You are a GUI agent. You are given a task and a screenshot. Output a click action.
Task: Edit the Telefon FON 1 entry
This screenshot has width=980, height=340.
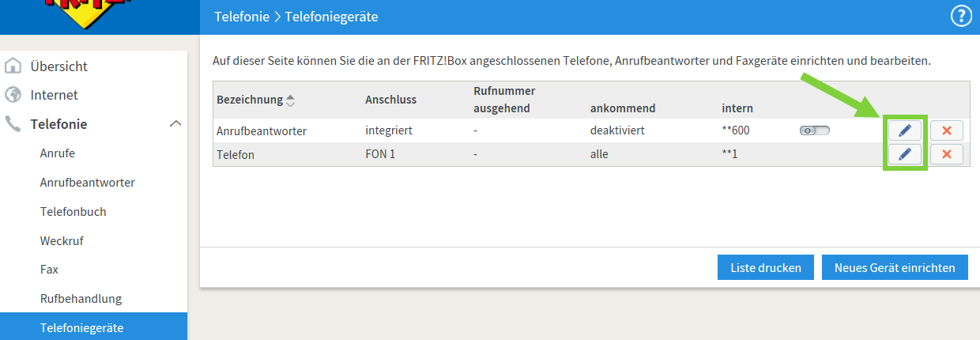[905, 154]
